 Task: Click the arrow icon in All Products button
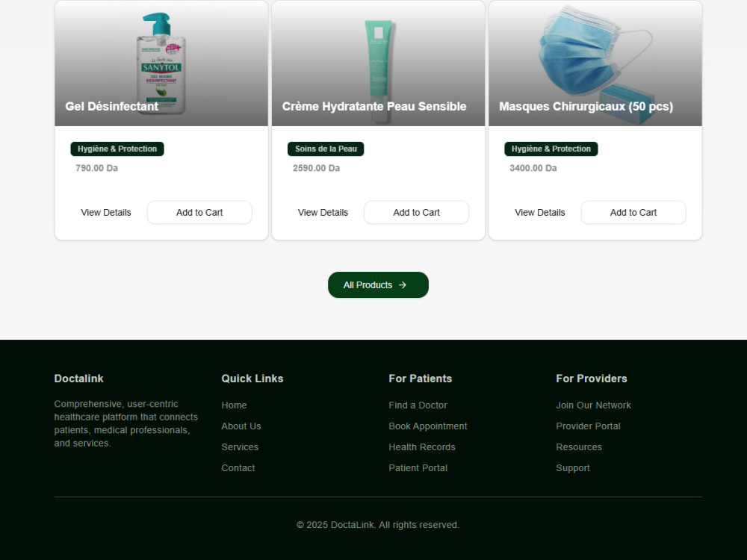click(x=403, y=284)
